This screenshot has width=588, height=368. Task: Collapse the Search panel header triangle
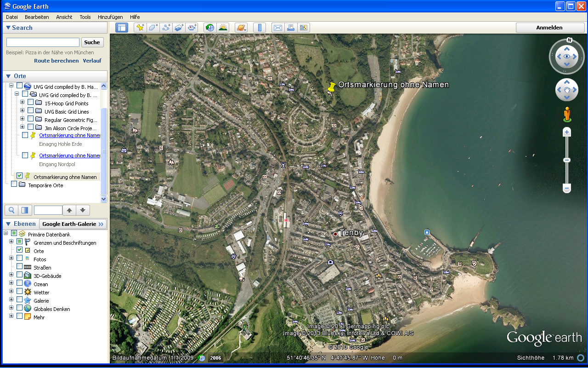pos(8,28)
